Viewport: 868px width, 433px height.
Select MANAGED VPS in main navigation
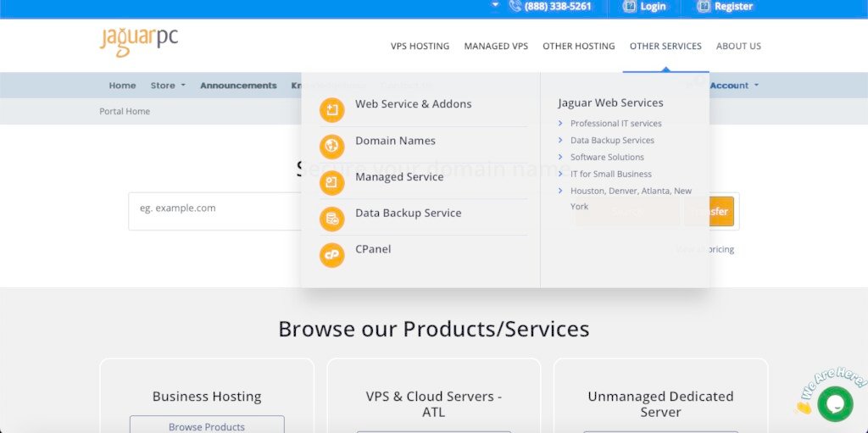pyautogui.click(x=496, y=47)
